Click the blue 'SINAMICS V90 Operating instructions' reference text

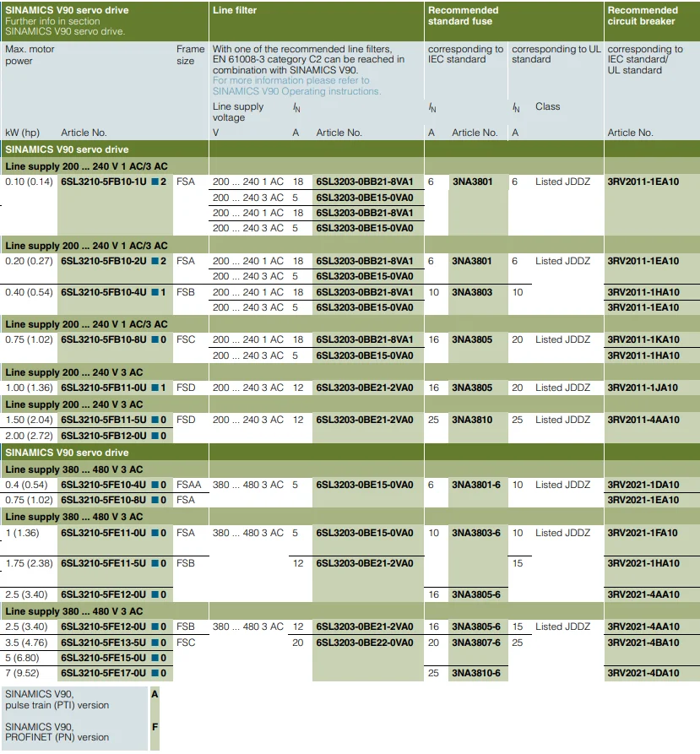(296, 91)
